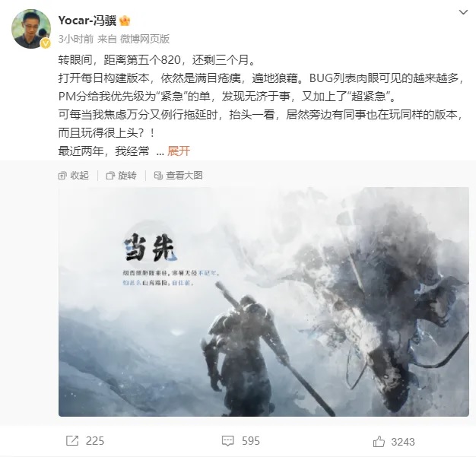The image size is (476, 457).
Task: Open the Yocar-冯骥 username link
Action: point(87,21)
